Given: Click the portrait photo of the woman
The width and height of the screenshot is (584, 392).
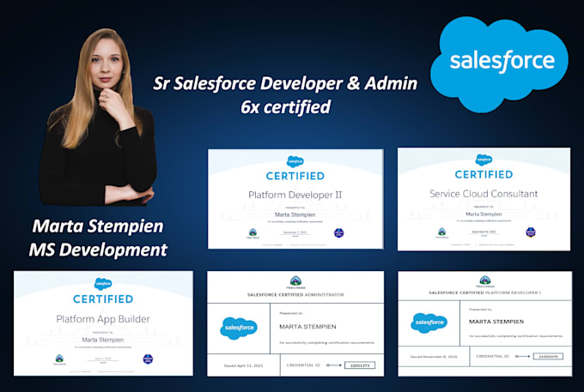Looking at the screenshot, I should [98, 118].
